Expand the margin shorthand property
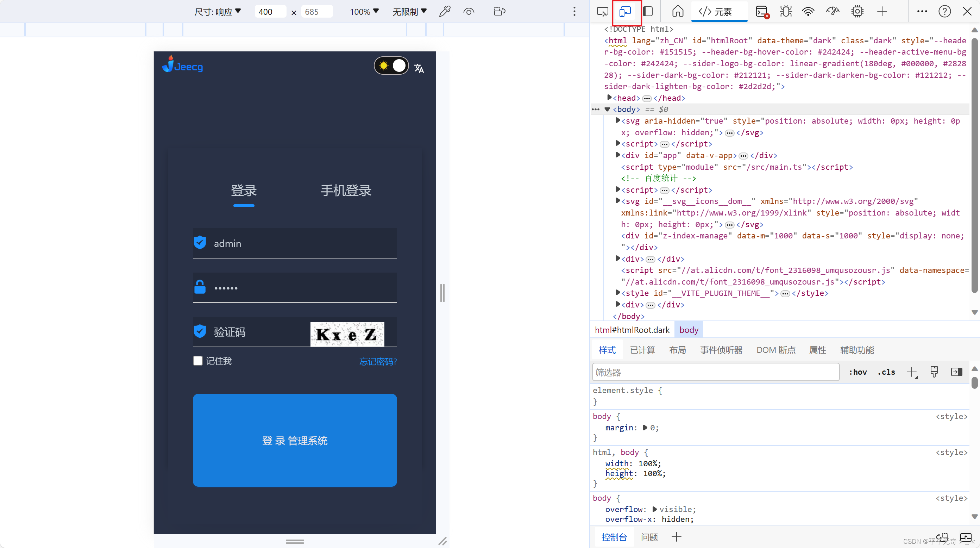 click(x=645, y=427)
